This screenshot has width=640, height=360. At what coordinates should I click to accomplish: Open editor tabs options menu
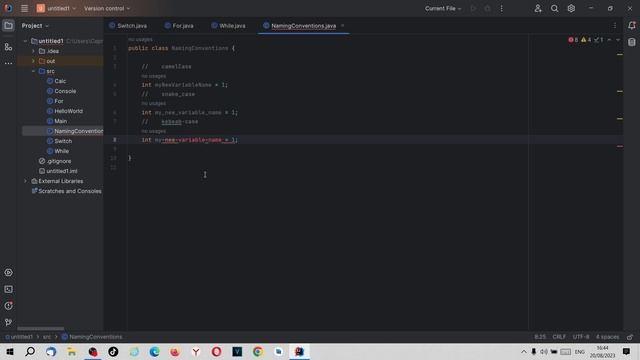(615, 26)
